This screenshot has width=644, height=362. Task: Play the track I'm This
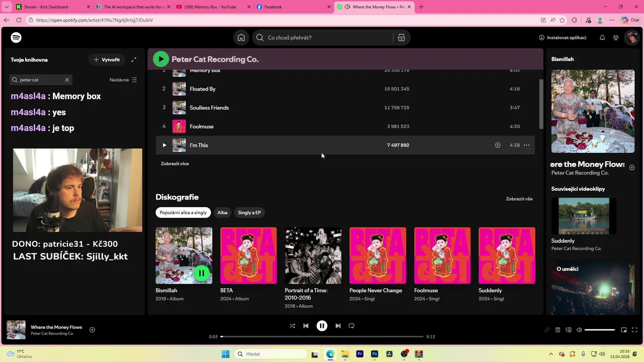click(164, 145)
